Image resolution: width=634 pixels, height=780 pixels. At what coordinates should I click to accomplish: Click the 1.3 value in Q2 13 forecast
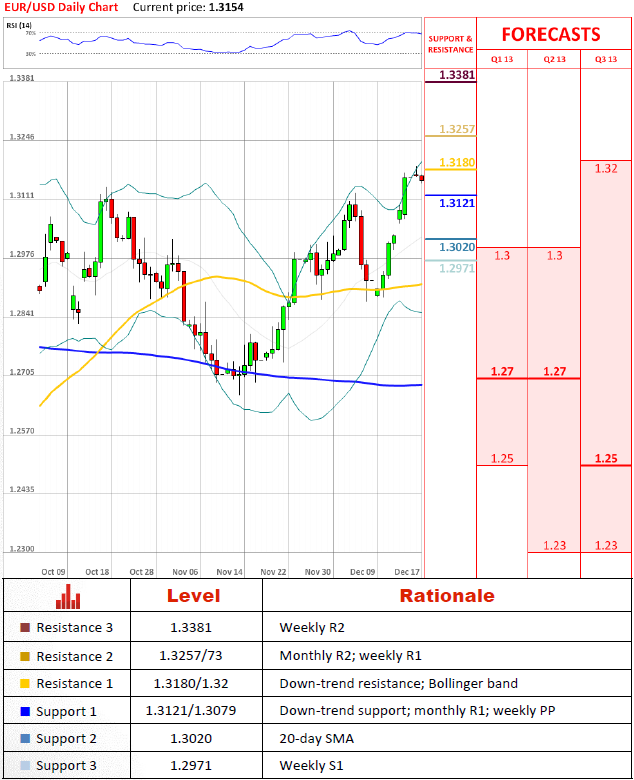[x=554, y=256]
